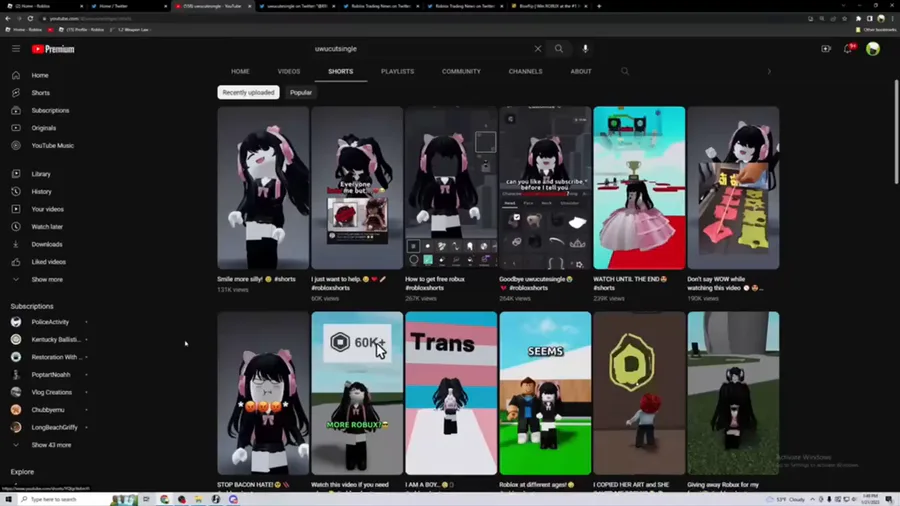Viewport: 900px width, 506px height.
Task: Open 'Giving away Robux' short thumbnail
Action: point(734,393)
